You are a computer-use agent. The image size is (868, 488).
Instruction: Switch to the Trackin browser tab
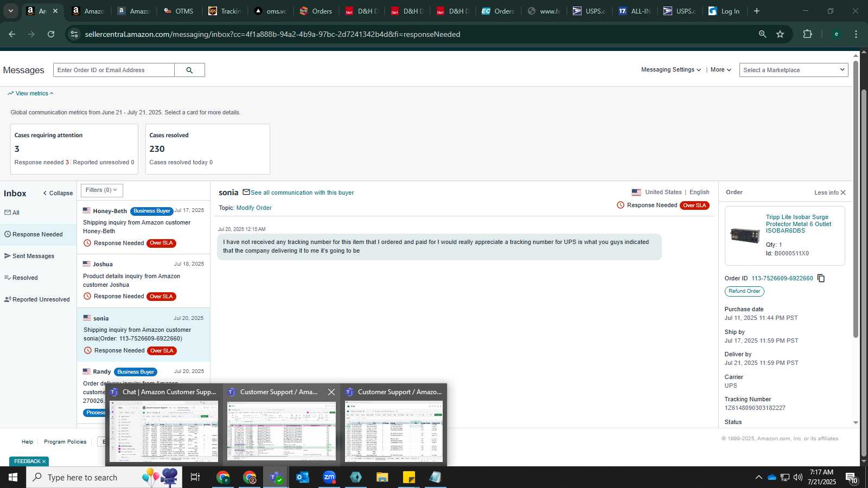(225, 11)
